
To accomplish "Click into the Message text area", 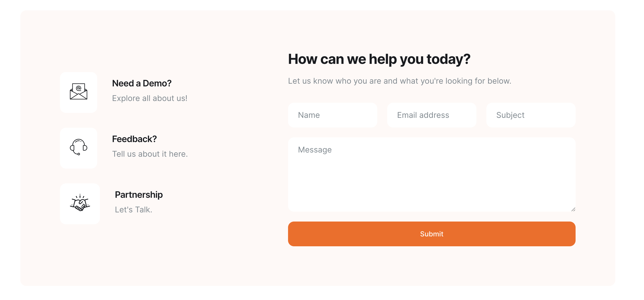I will [432, 175].
